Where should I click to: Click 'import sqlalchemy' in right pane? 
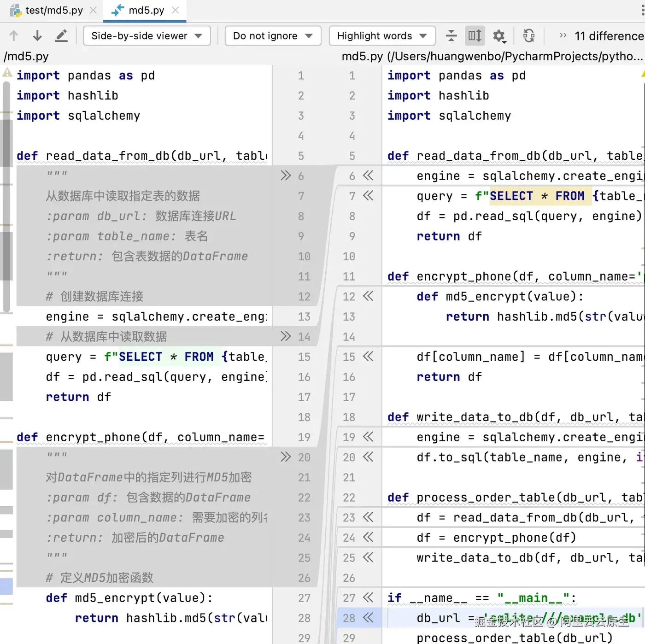tap(449, 116)
